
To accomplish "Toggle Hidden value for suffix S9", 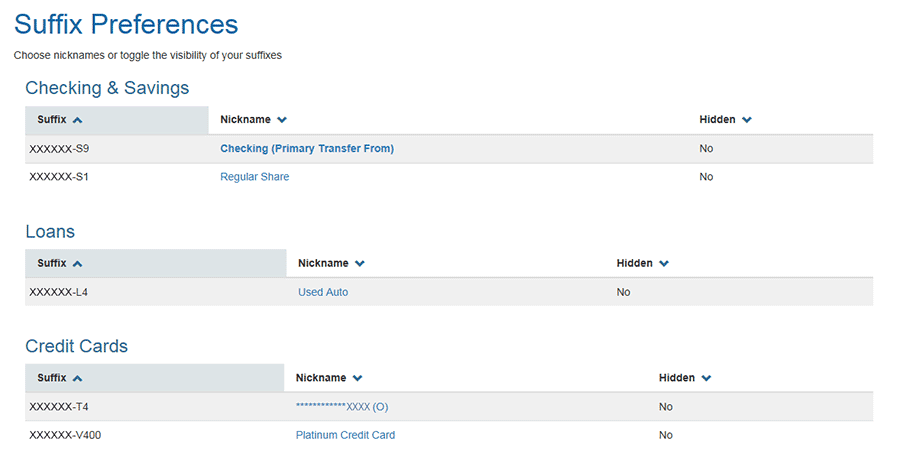I will click(x=706, y=149).
